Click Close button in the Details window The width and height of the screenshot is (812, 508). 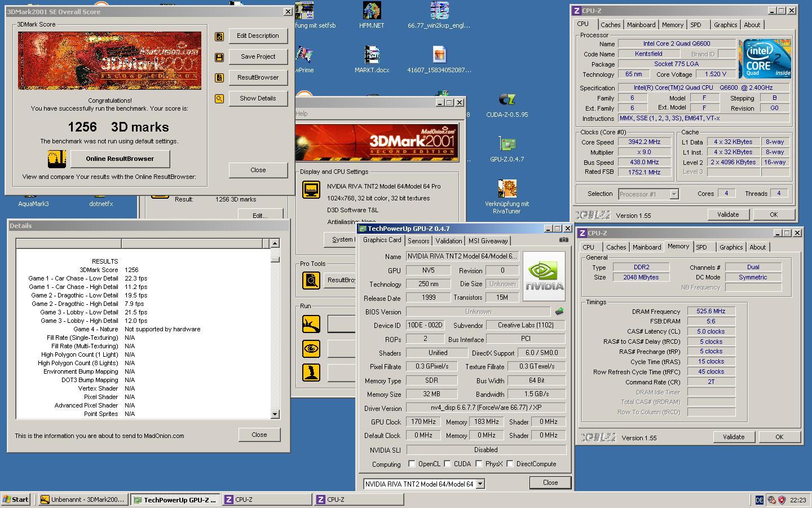(x=259, y=435)
